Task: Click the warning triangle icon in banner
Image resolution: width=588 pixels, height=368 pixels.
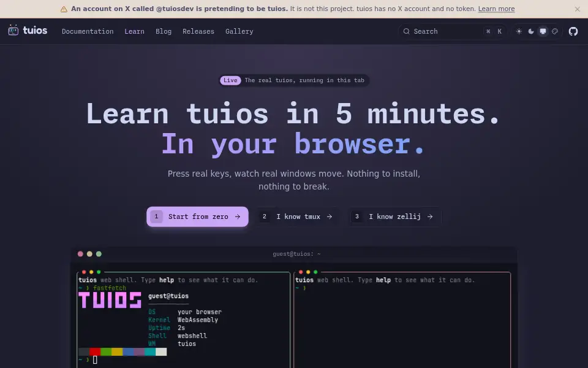Action: pos(64,9)
